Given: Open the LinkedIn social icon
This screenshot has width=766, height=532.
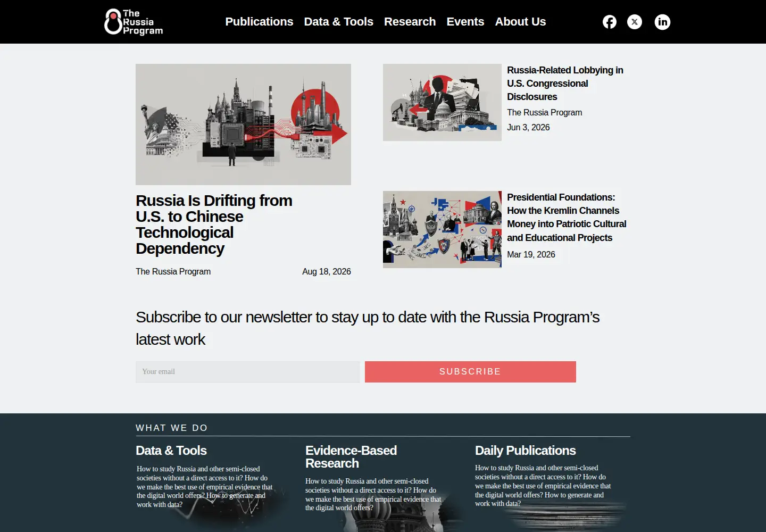Looking at the screenshot, I should [x=662, y=22].
